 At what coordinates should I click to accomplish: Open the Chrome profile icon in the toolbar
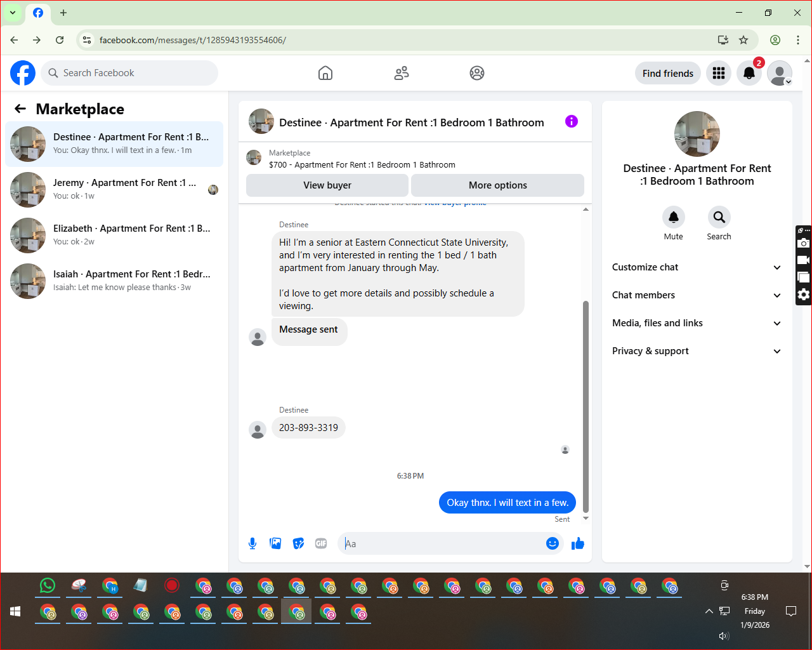coord(775,40)
